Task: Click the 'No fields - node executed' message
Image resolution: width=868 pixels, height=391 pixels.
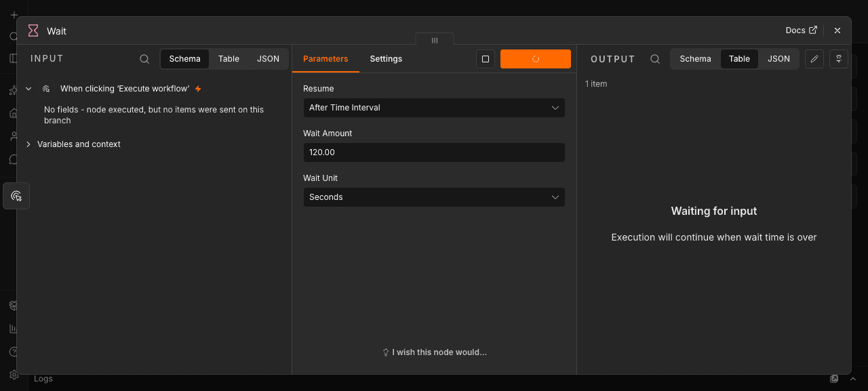Action: (x=154, y=115)
